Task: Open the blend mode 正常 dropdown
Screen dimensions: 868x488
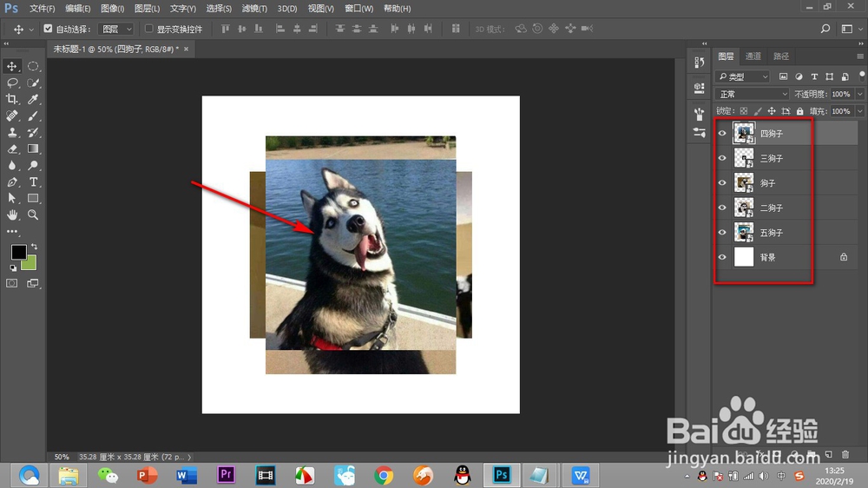Action: point(752,94)
